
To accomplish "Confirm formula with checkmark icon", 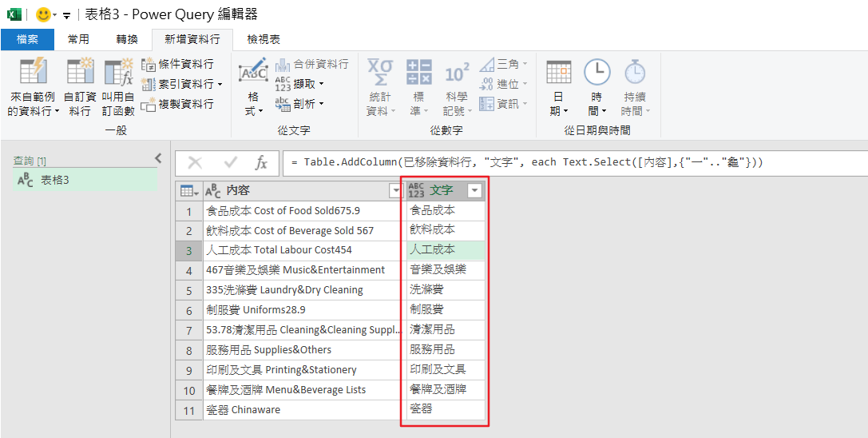I will point(230,162).
